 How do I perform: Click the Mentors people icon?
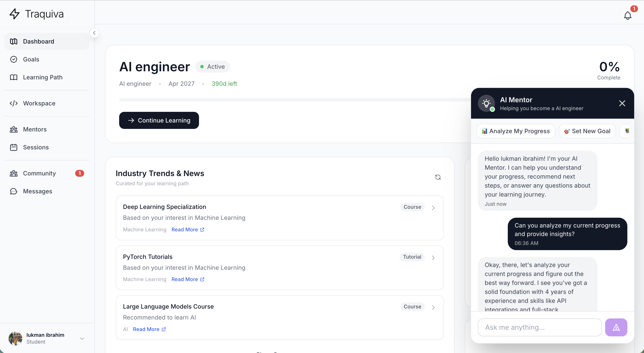14,129
